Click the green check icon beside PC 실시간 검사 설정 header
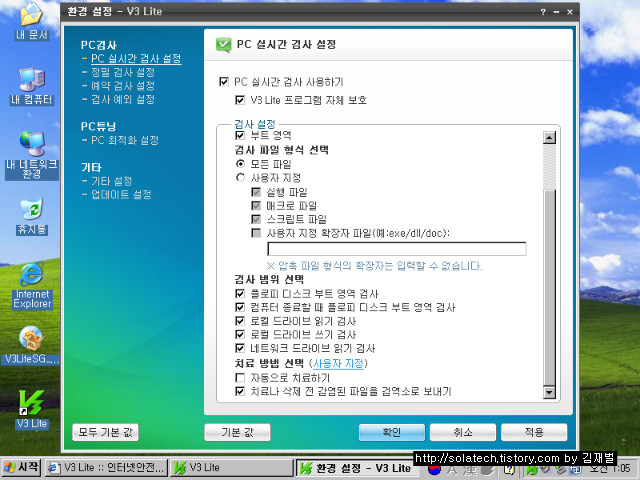This screenshot has width=640, height=480. click(223, 44)
